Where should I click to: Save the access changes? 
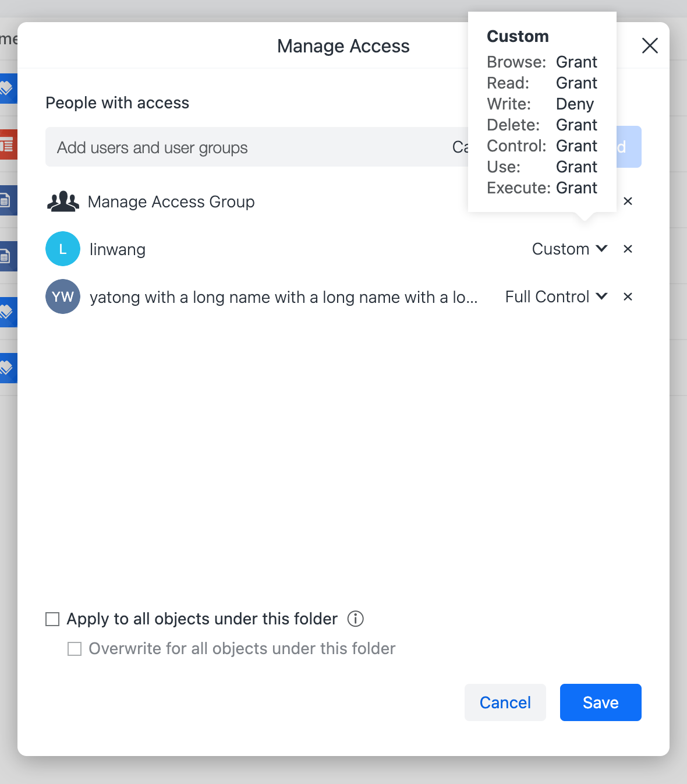click(600, 702)
